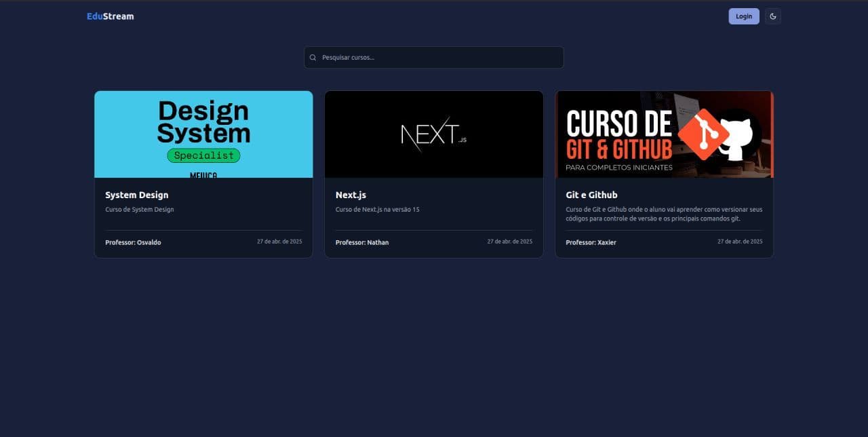Click the 'Pesquisar cursos...' search field
This screenshot has height=437, width=868.
coord(434,57)
